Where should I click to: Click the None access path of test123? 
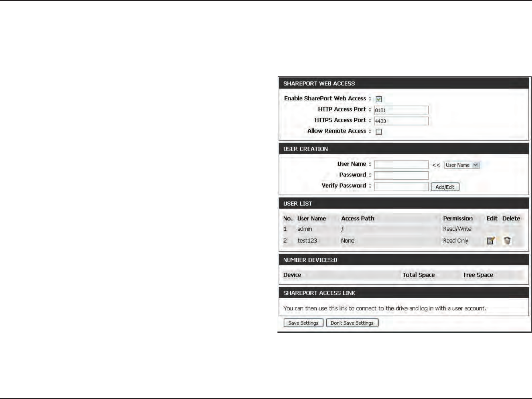348,241
